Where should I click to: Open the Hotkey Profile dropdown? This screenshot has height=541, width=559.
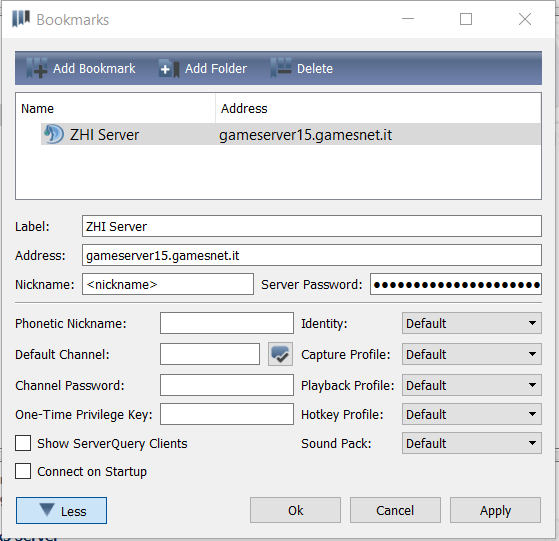[472, 414]
